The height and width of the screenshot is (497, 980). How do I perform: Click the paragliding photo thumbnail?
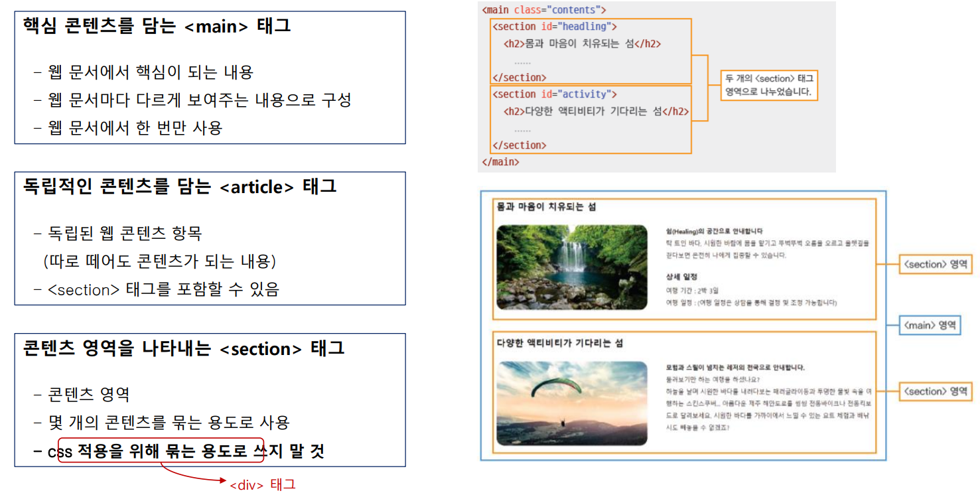tap(572, 403)
